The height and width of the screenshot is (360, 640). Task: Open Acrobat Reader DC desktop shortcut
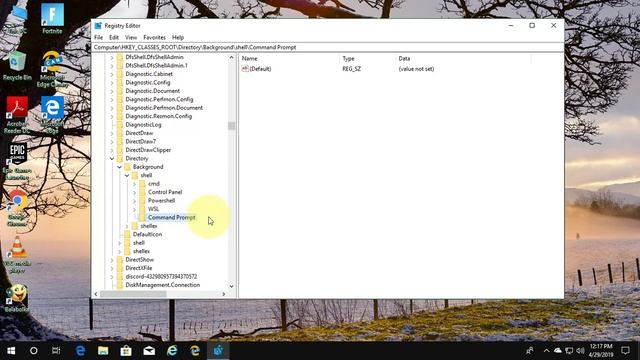point(17,115)
